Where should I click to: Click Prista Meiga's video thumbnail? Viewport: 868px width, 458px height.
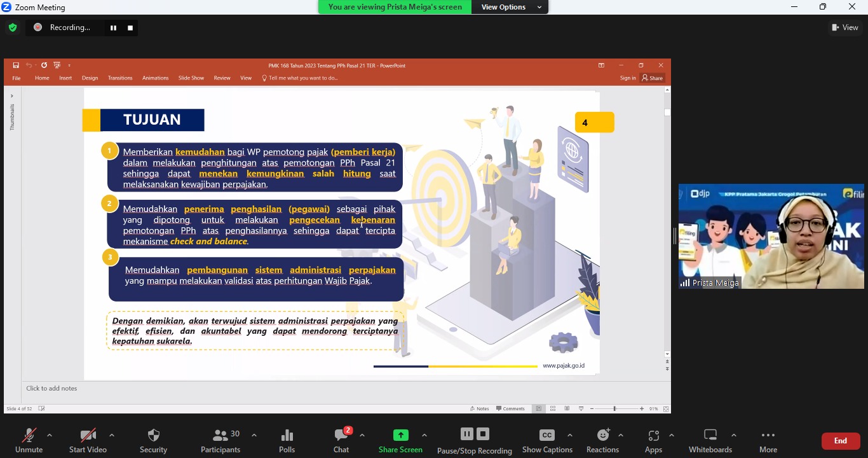(x=771, y=236)
